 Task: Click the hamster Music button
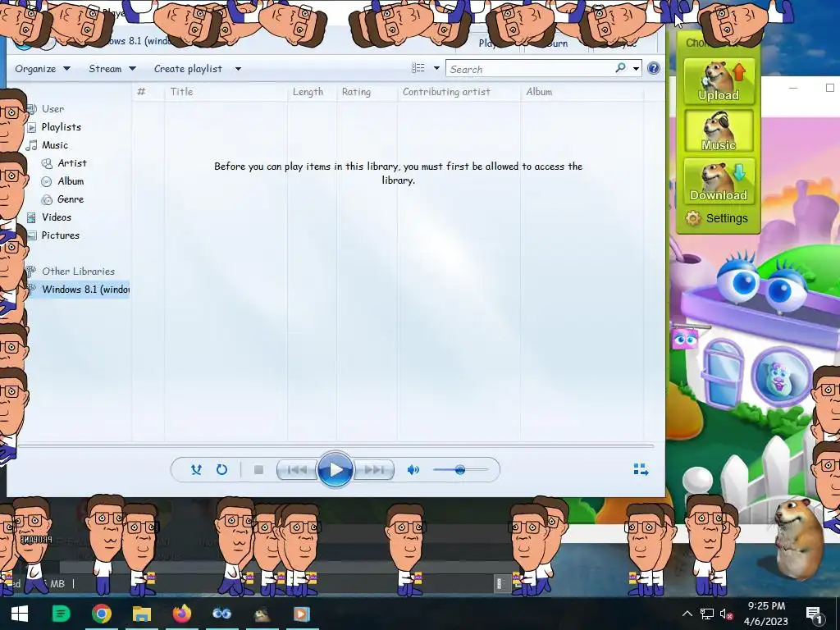tap(719, 131)
